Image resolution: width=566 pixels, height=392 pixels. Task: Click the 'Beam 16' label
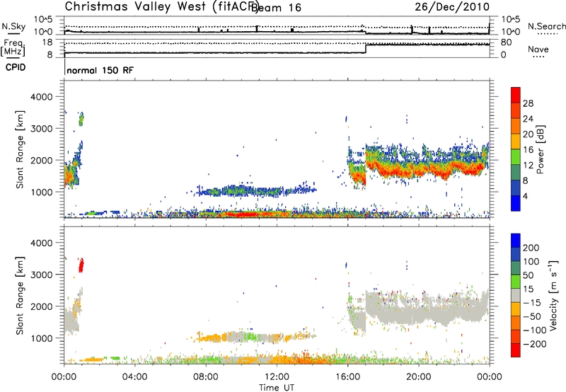[x=276, y=7]
